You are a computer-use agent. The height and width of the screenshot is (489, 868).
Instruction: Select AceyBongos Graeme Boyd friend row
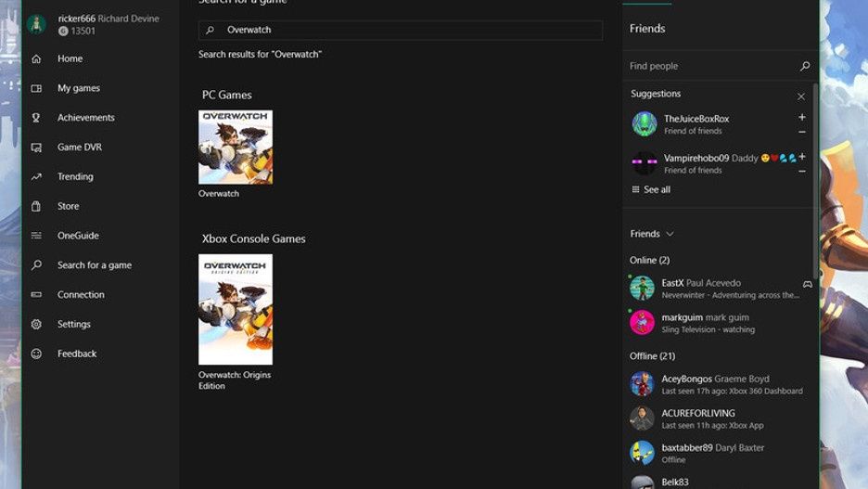coord(720,384)
